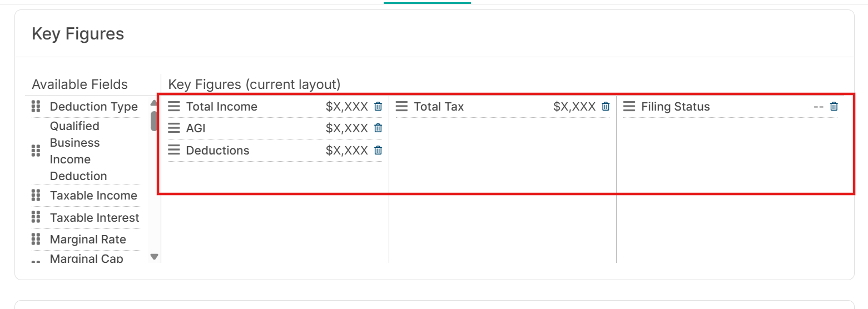Click the AGI $X,XXX value
This screenshot has height=309, width=868.
click(x=347, y=128)
